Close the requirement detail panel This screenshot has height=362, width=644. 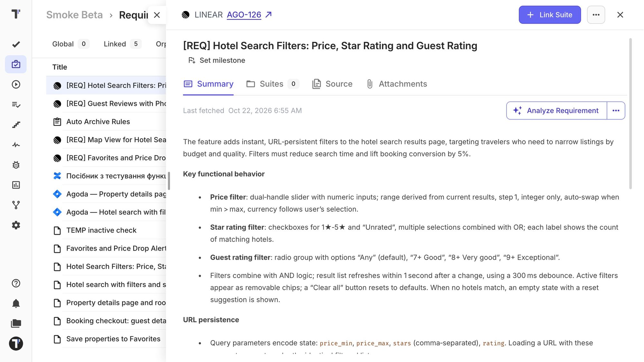[620, 15]
